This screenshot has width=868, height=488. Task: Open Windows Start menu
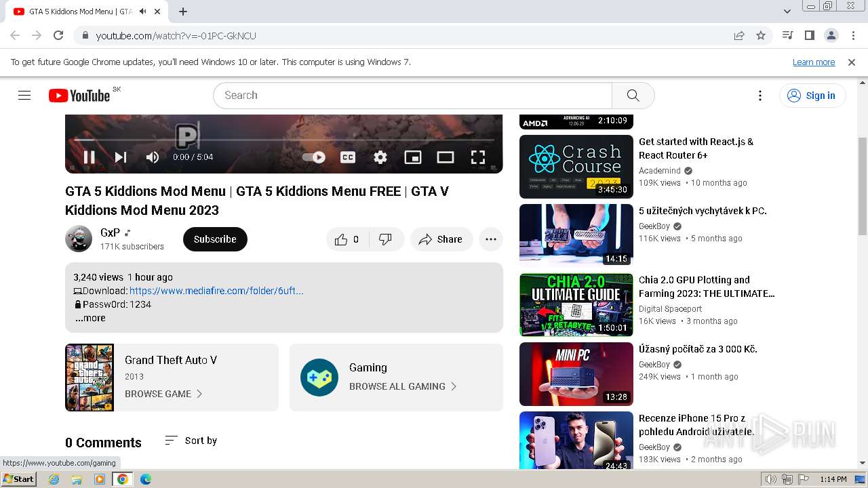coord(18,479)
